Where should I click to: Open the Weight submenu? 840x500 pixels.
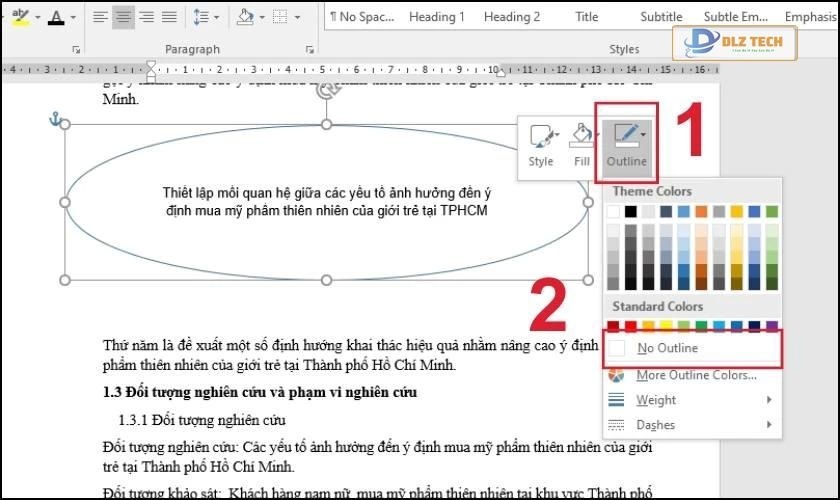[x=656, y=400]
